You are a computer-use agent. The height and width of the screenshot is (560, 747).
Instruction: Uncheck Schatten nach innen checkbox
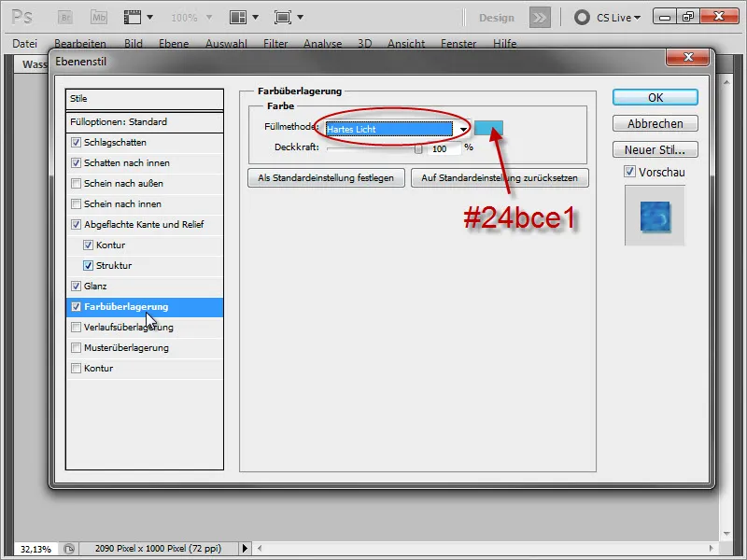click(76, 162)
